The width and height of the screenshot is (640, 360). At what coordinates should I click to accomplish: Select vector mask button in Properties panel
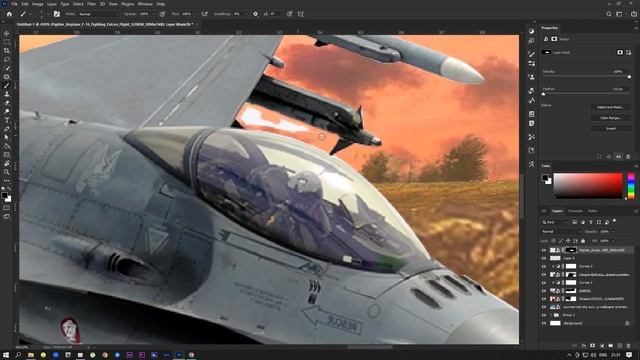click(x=628, y=52)
